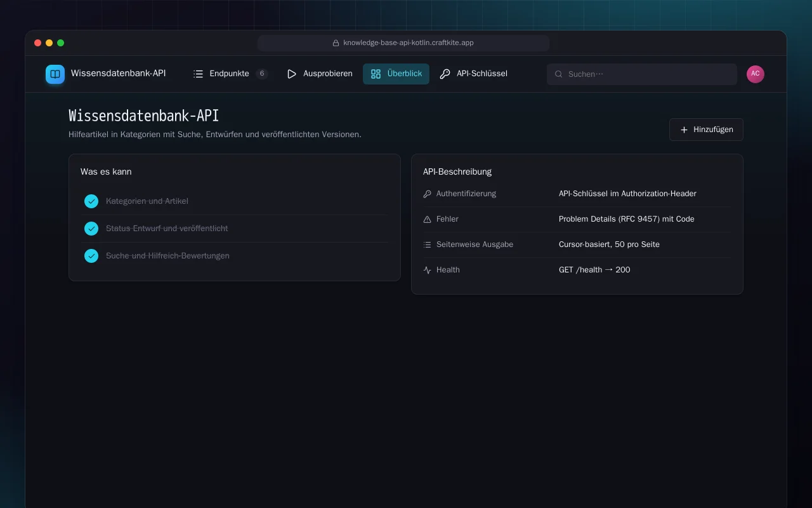Image resolution: width=812 pixels, height=508 pixels.
Task: Click the 'API-Beschreibung' card heading
Action: tap(457, 171)
